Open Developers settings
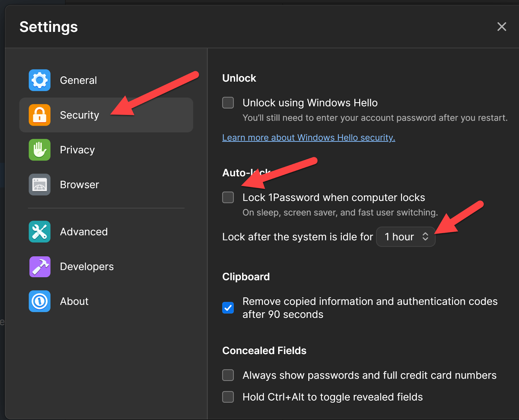Screen dimensions: 519x420 pos(106,267)
